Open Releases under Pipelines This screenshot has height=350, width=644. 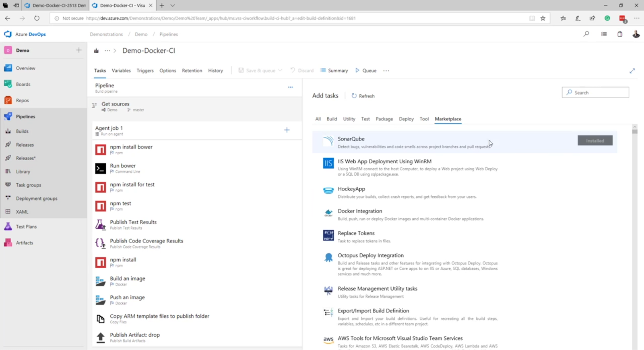[x=25, y=145]
